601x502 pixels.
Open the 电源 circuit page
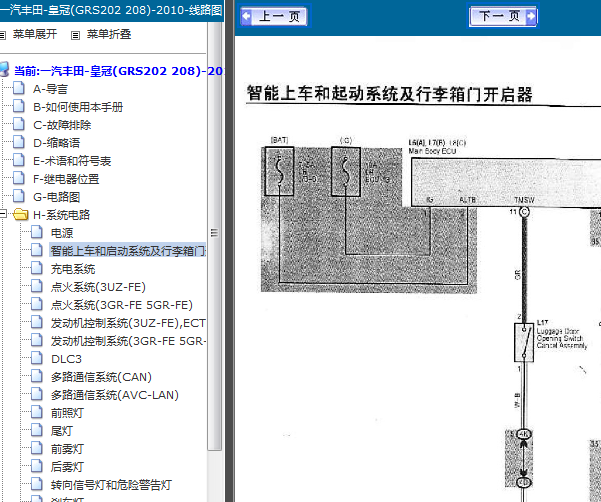(62, 233)
